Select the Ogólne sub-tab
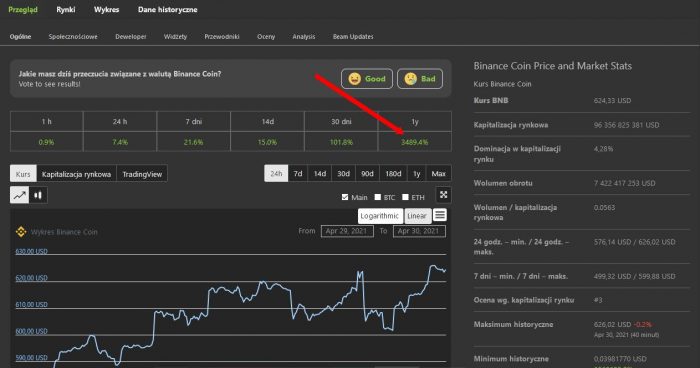Image resolution: width=700 pixels, height=368 pixels. click(x=21, y=37)
